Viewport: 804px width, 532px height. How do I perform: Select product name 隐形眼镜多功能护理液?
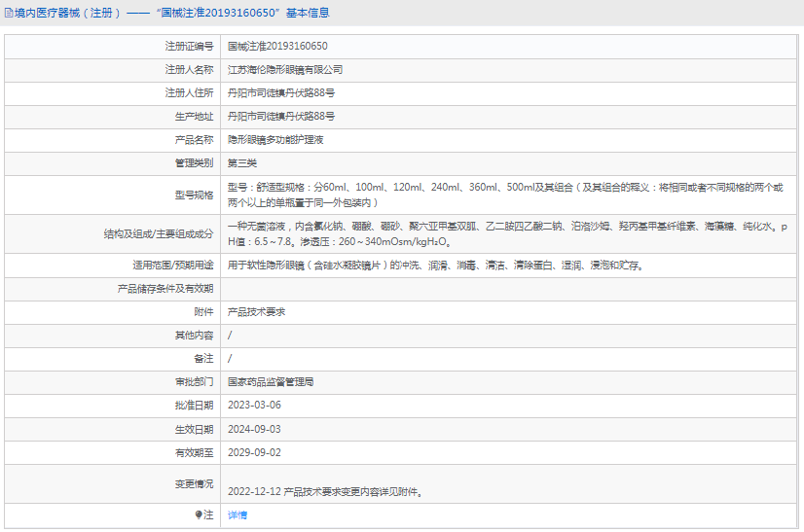pyautogui.click(x=275, y=140)
